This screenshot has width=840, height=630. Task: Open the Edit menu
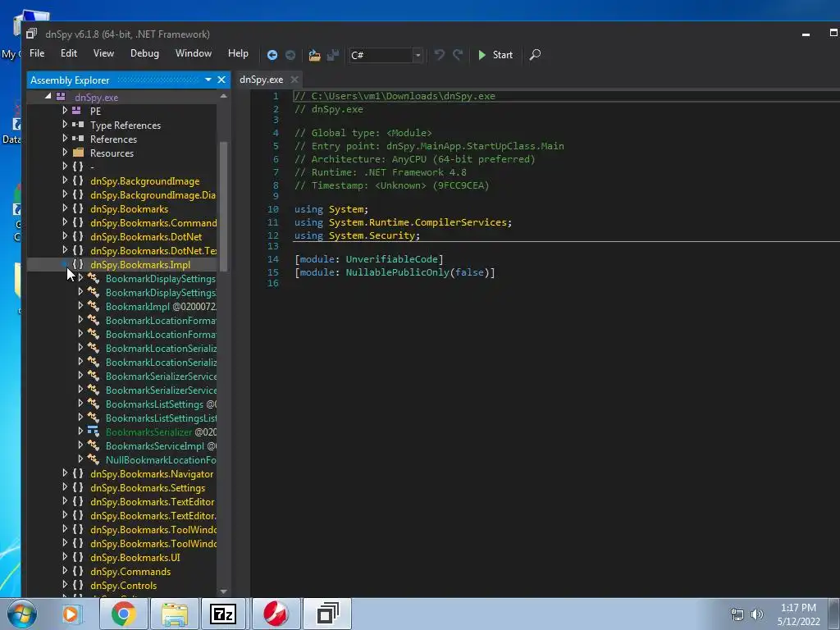(x=69, y=53)
